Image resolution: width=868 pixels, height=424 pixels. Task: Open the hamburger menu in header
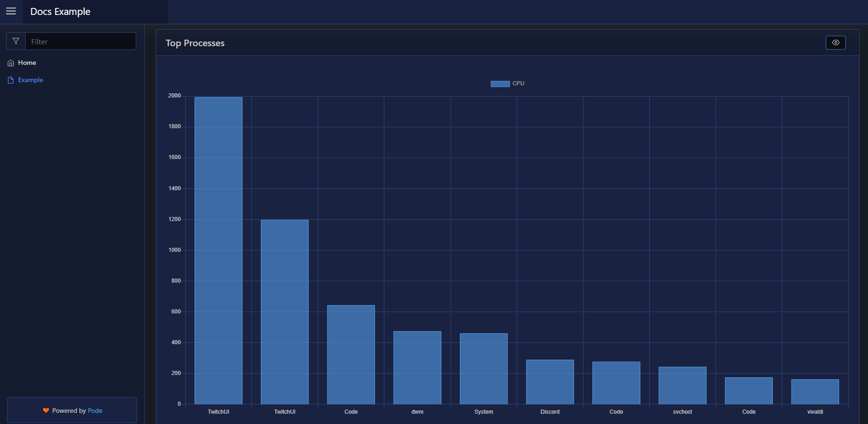click(x=11, y=11)
